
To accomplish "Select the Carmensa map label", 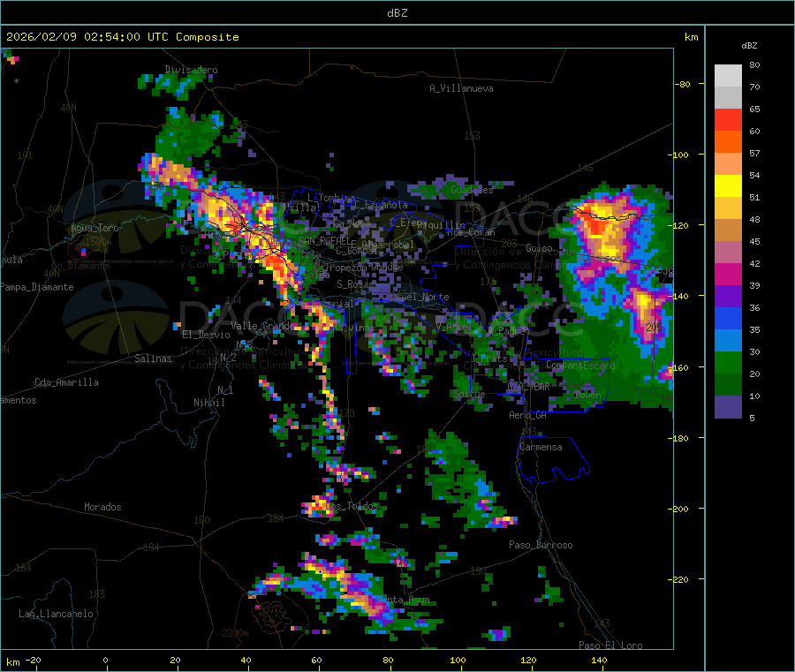I will [541, 447].
